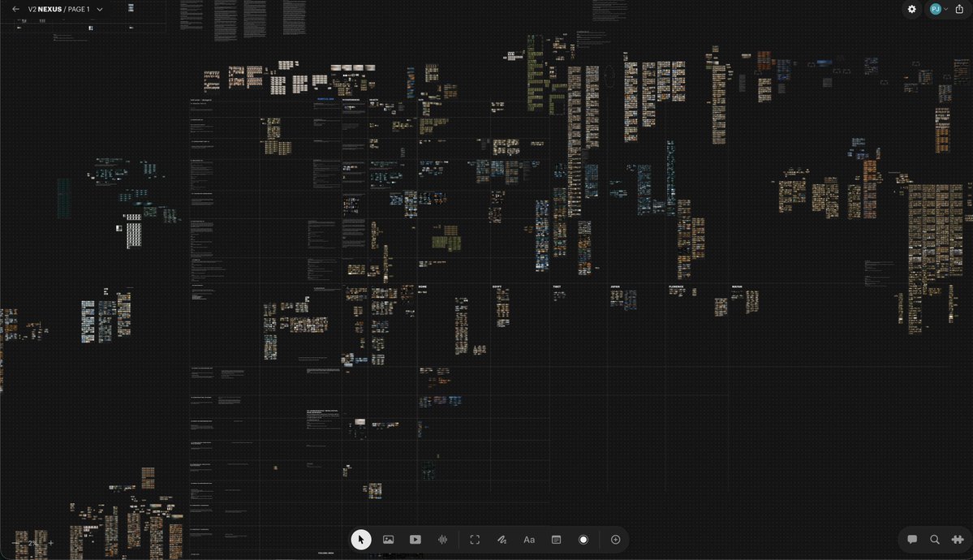Open the white color circle picker
Image resolution: width=973 pixels, height=560 pixels.
point(583,540)
